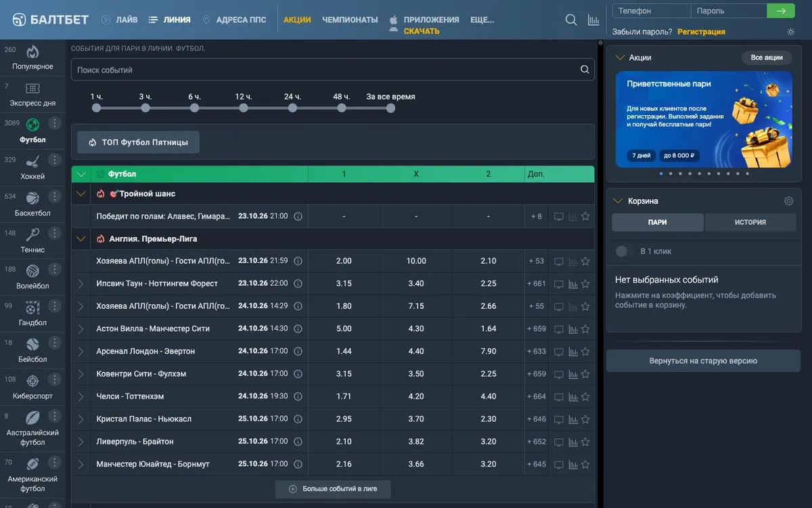
Task: Open the ЛАЙВ section in top menu
Action: (119, 20)
